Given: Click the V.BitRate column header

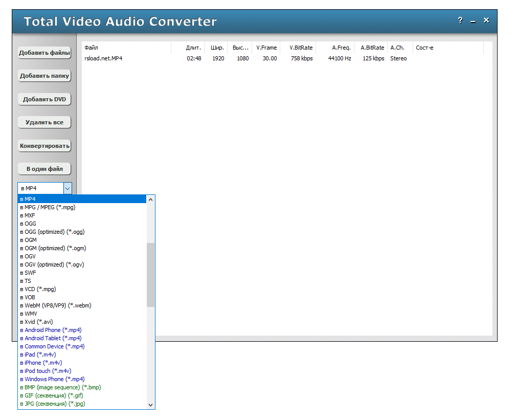Looking at the screenshot, I should pos(301,48).
